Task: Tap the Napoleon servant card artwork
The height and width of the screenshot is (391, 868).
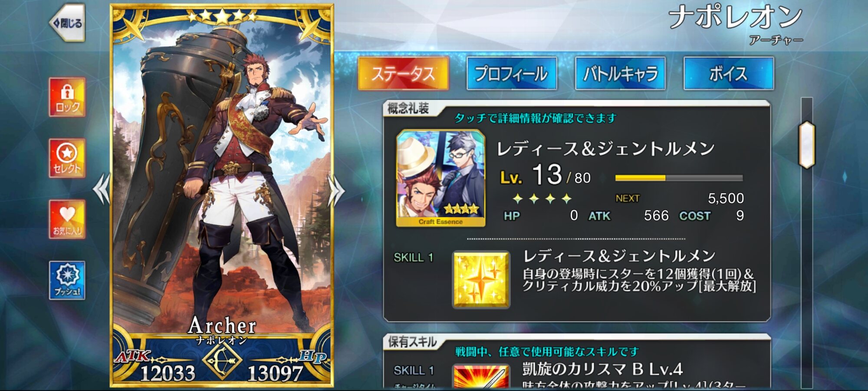Action: tap(222, 182)
